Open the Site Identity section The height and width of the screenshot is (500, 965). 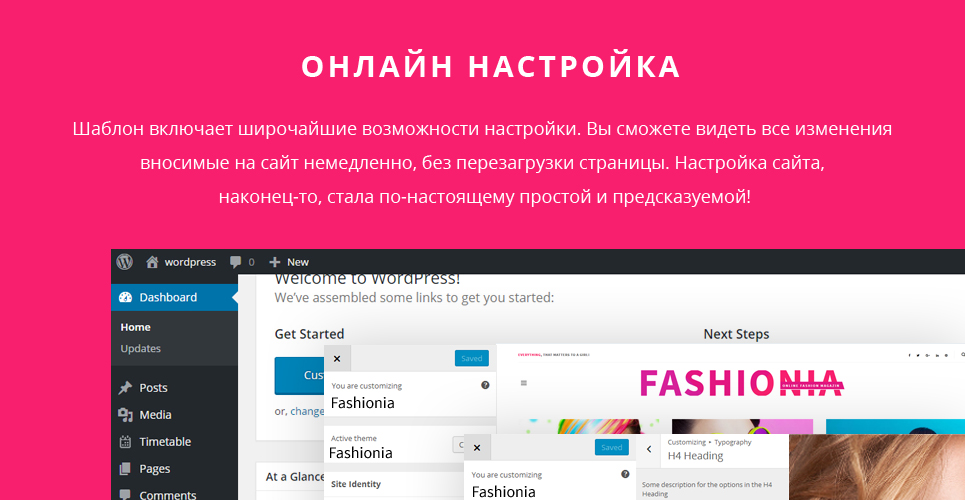click(x=394, y=484)
